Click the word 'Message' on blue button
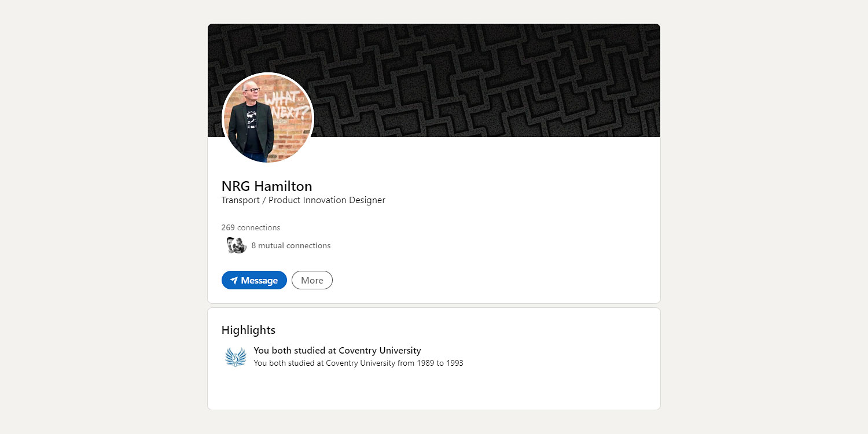 [259, 281]
